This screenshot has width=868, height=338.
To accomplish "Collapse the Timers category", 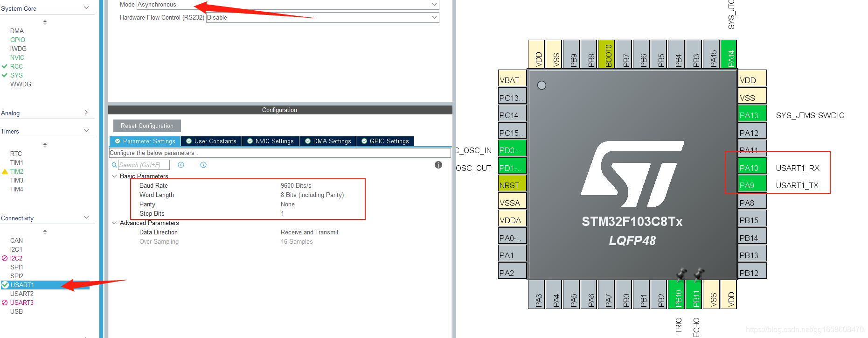I will point(86,131).
